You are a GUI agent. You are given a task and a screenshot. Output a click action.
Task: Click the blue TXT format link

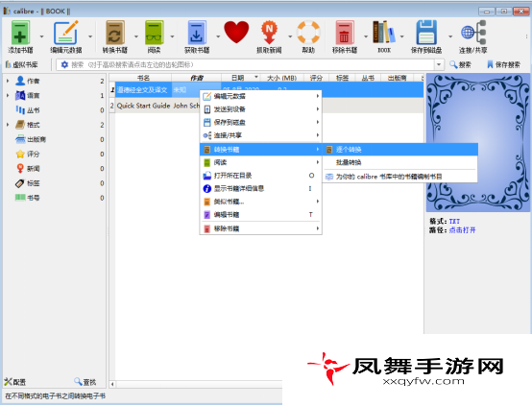tap(454, 221)
